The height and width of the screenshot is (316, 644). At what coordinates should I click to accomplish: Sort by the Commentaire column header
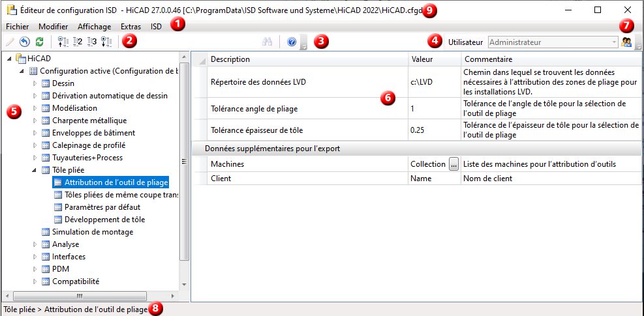[550, 59]
